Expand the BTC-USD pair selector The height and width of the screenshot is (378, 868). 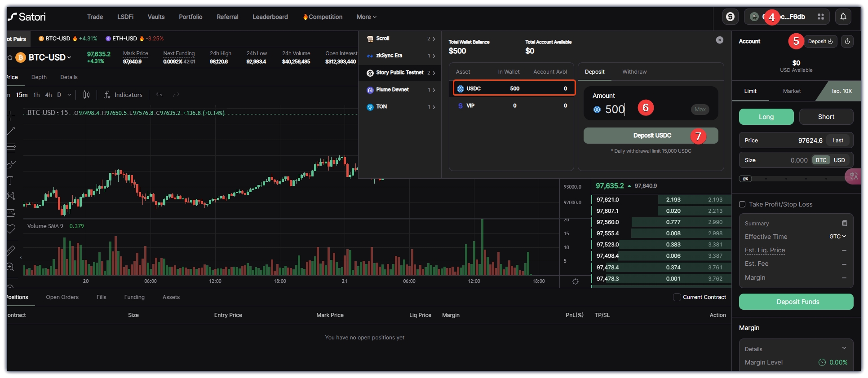click(49, 57)
